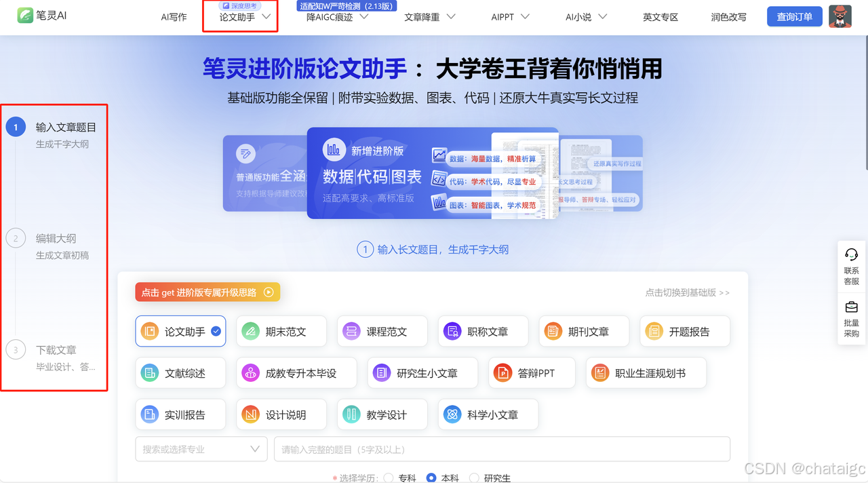
Task: Select the 答辩PPT card label
Action: pos(536,373)
